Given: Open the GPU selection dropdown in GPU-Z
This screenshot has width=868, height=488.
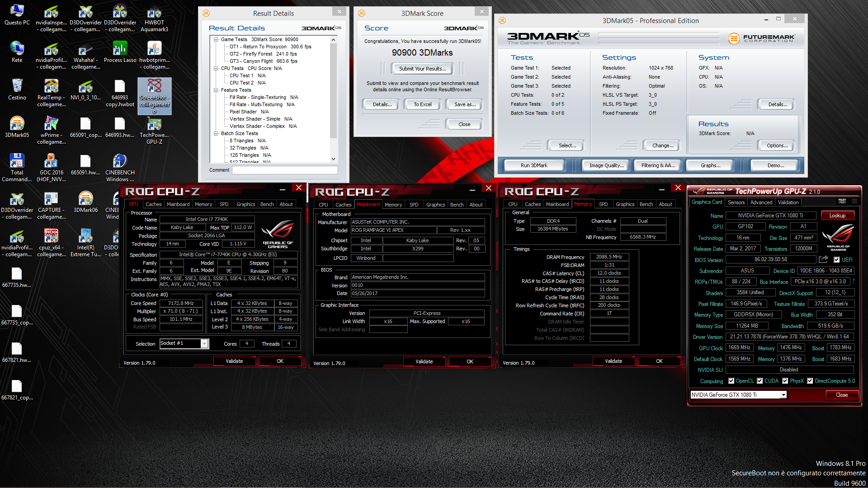Looking at the screenshot, I should (783, 395).
